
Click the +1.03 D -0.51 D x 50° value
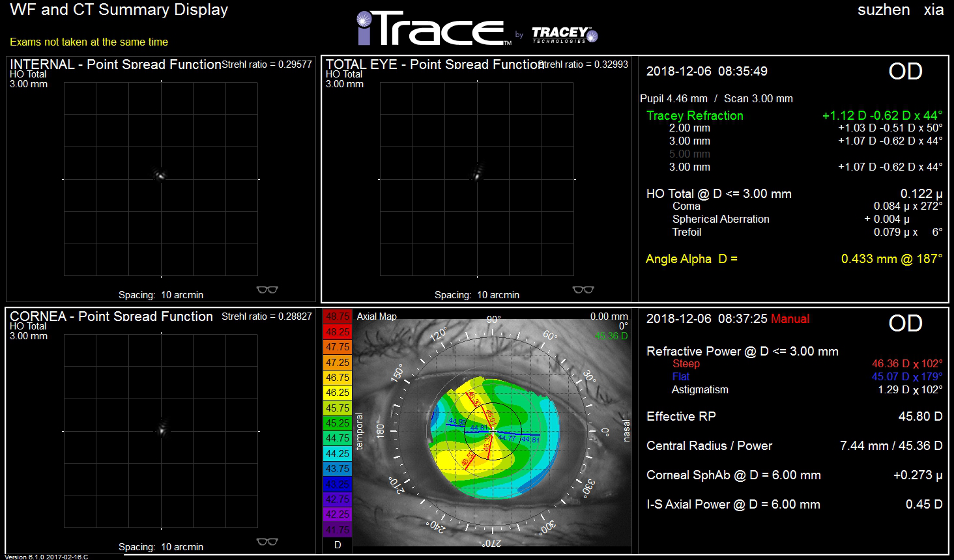point(890,128)
